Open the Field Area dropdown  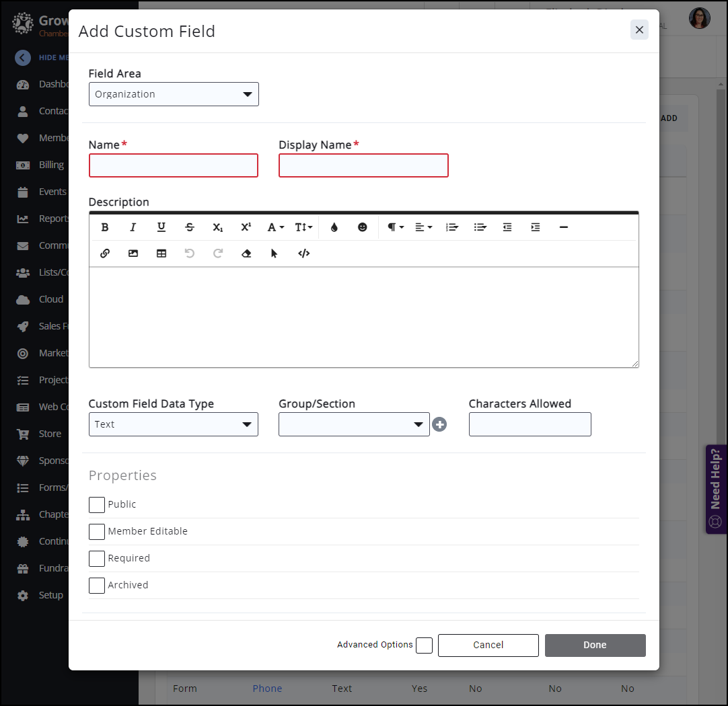coord(174,94)
